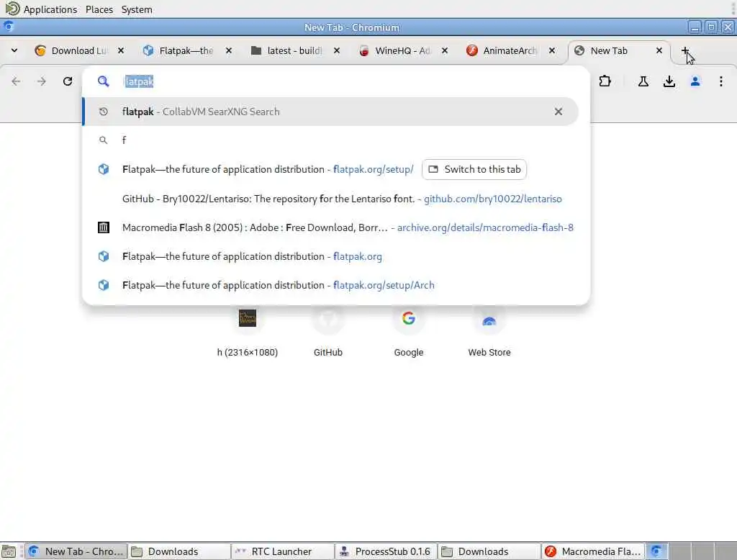Open the Google shortcut tile

pos(409,332)
